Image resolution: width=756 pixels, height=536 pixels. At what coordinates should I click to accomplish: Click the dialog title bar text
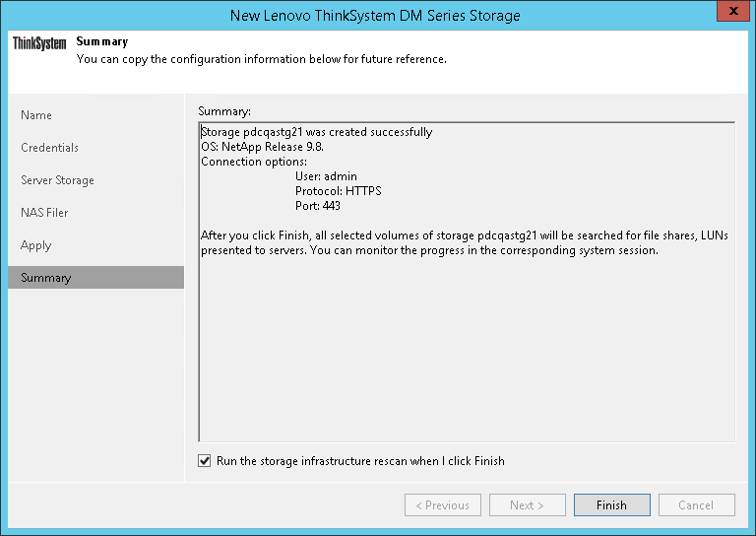click(x=374, y=16)
